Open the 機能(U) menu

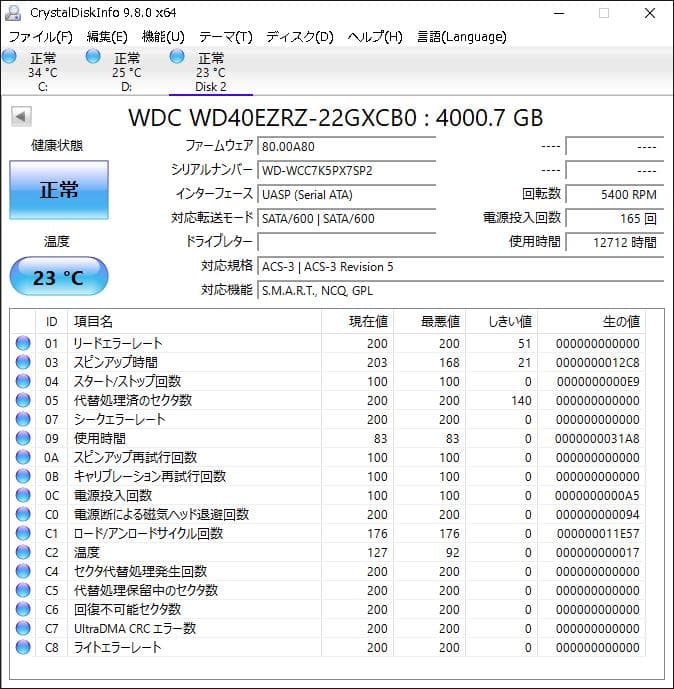click(x=163, y=36)
